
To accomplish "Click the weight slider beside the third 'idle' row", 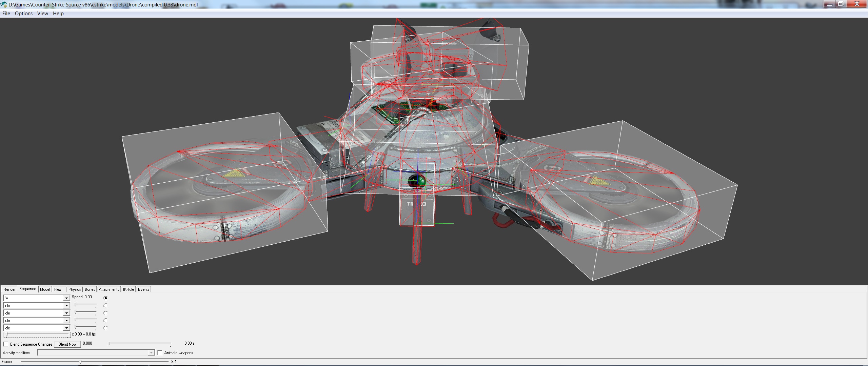I will (x=85, y=321).
